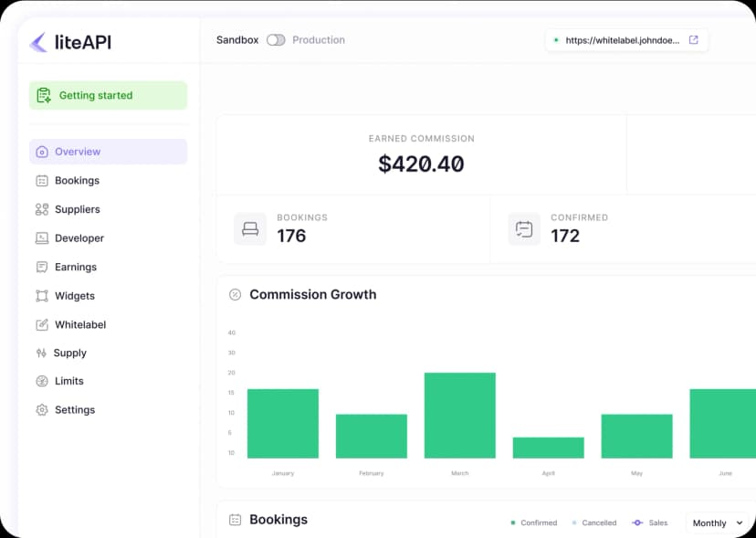Toggle the Sandbox/Production switch
Image resolution: width=756 pixels, height=538 pixels.
(x=276, y=40)
